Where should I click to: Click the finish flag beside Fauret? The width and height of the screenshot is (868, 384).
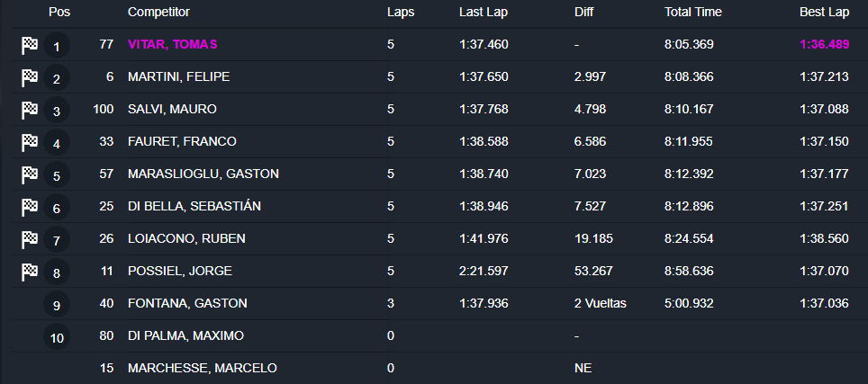click(30, 142)
